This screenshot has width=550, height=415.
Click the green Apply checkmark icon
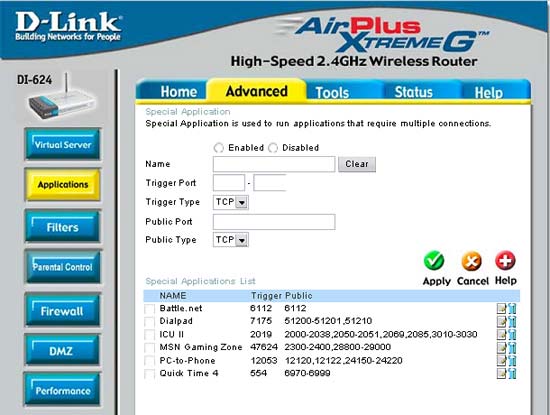(434, 260)
